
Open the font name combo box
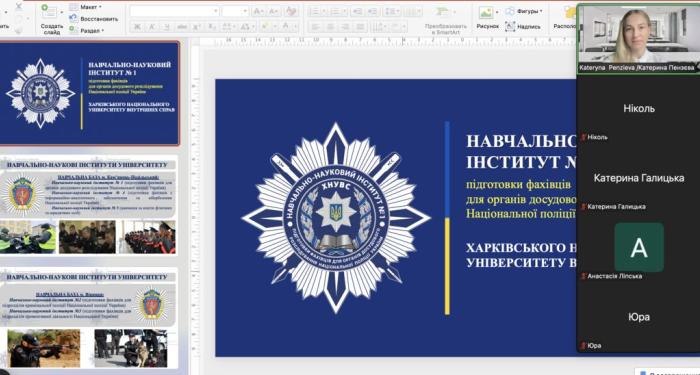pos(175,11)
